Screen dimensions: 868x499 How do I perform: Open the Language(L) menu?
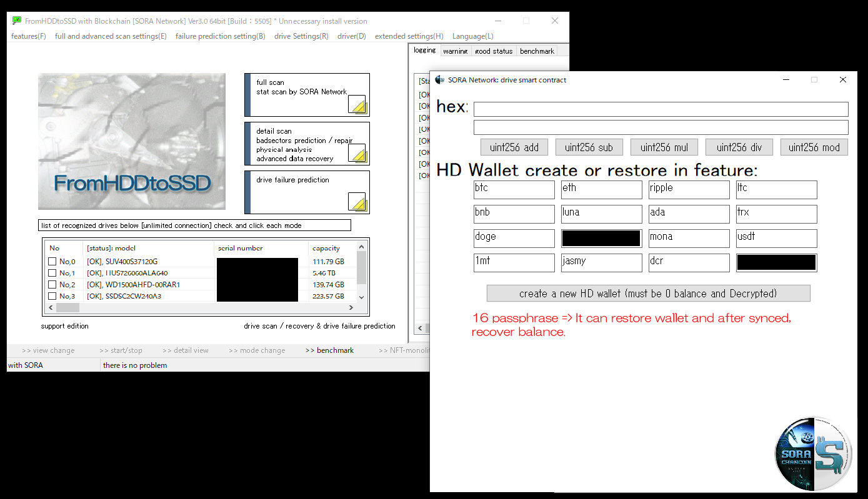coord(473,36)
